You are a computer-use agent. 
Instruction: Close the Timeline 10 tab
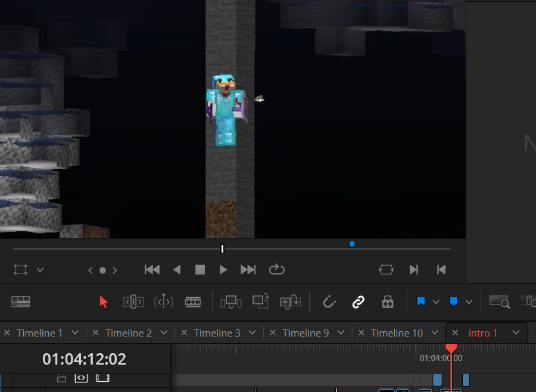tap(361, 333)
